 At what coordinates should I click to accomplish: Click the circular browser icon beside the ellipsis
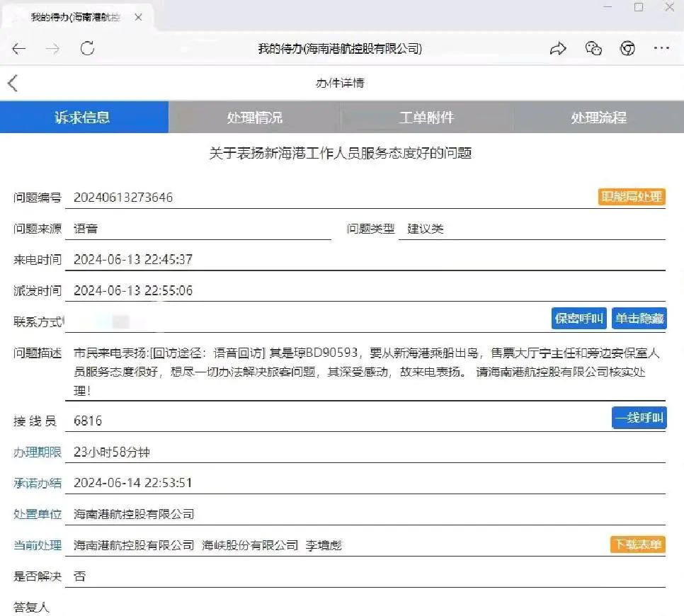click(627, 49)
